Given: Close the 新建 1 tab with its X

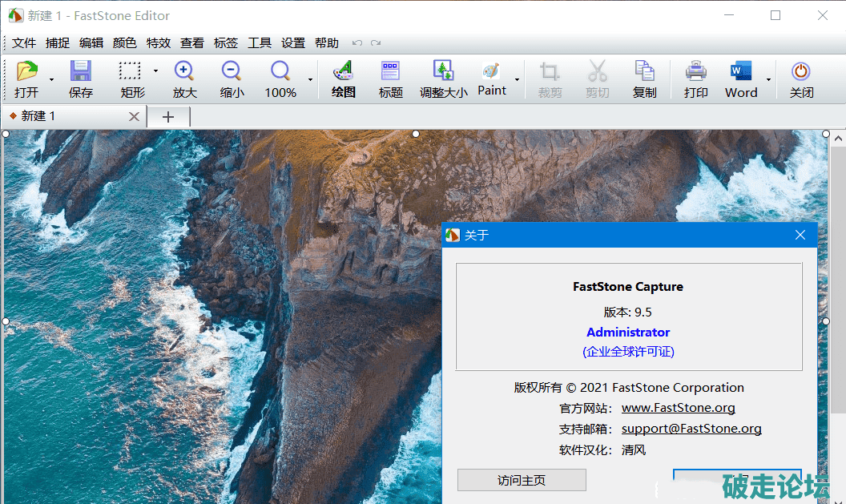Looking at the screenshot, I should (x=134, y=117).
